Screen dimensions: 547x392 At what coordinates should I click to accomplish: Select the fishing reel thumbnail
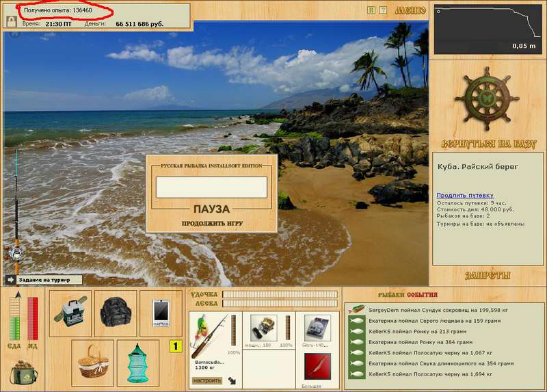(264, 328)
